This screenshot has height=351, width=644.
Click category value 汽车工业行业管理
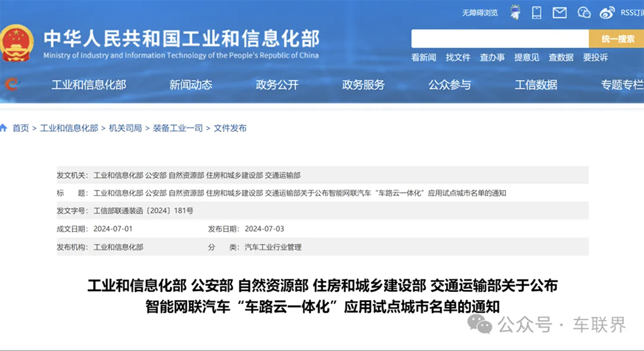tap(273, 247)
